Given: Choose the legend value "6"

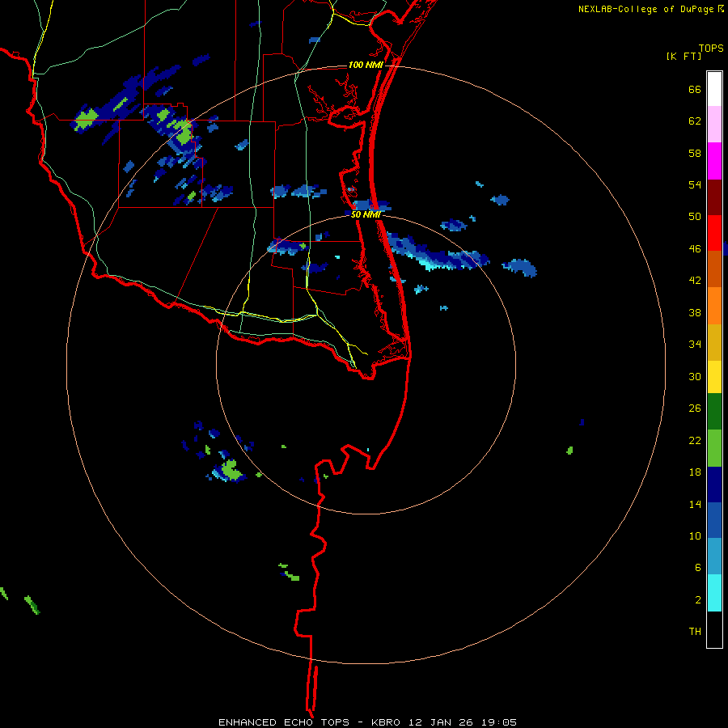Looking at the screenshot, I should 698,568.
